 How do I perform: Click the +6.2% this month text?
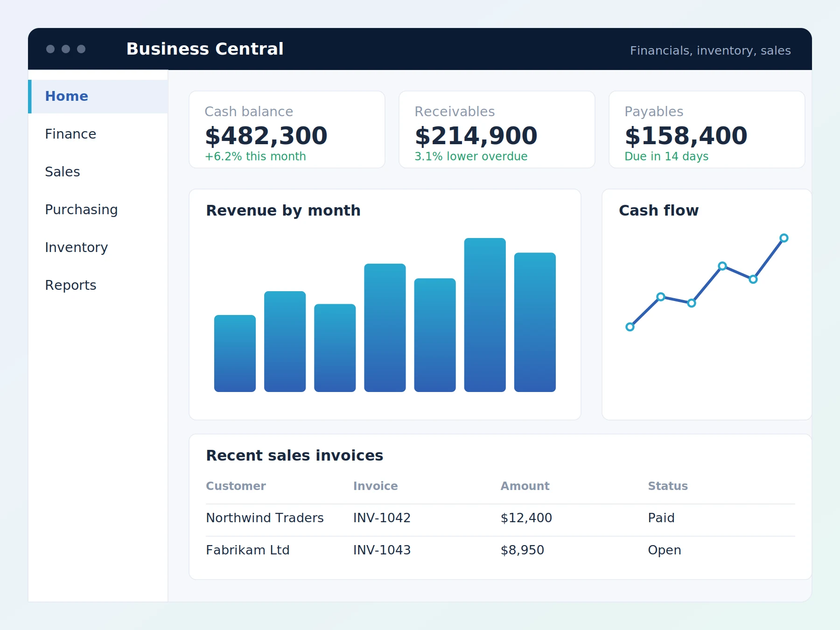click(255, 156)
